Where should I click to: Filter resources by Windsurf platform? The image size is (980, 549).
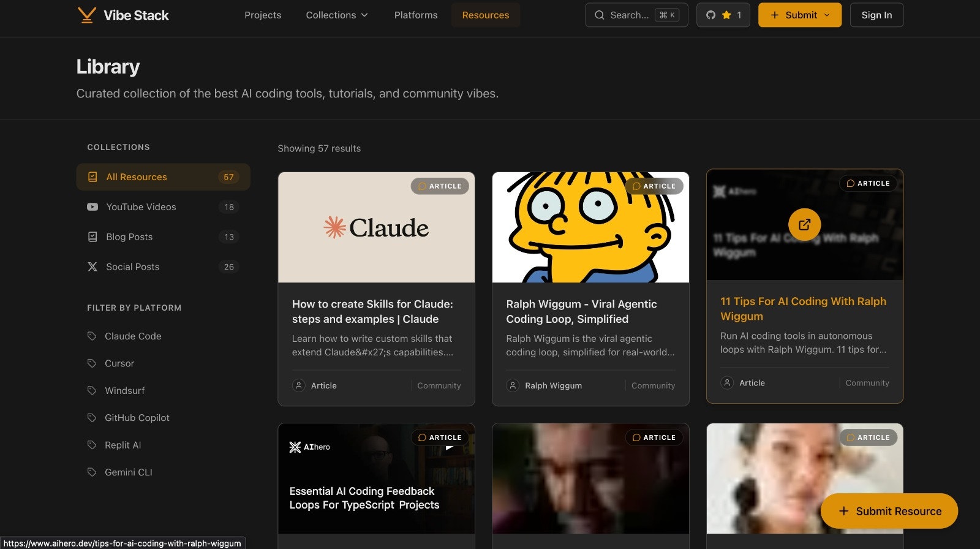(x=125, y=390)
